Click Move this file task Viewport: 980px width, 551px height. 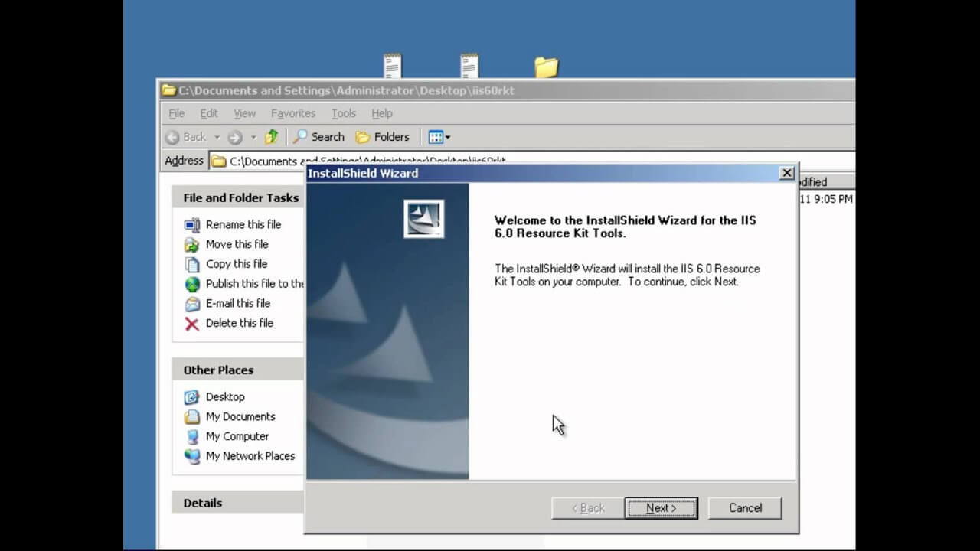(x=237, y=244)
